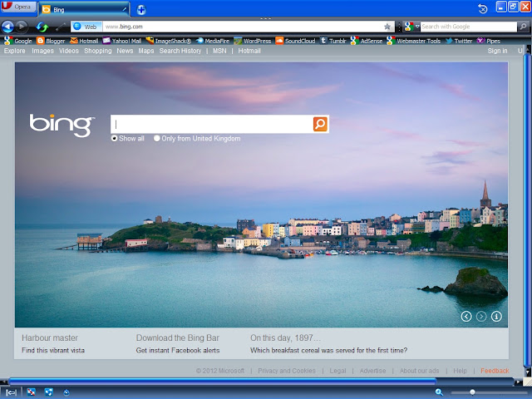Click Which breakfast cereal question text
This screenshot has width=532, height=399.
point(328,351)
